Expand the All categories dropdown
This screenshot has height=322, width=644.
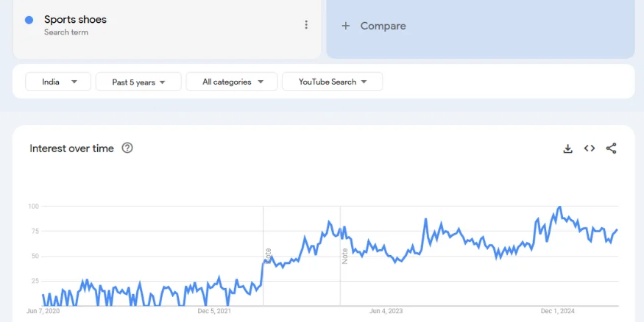pos(232,82)
